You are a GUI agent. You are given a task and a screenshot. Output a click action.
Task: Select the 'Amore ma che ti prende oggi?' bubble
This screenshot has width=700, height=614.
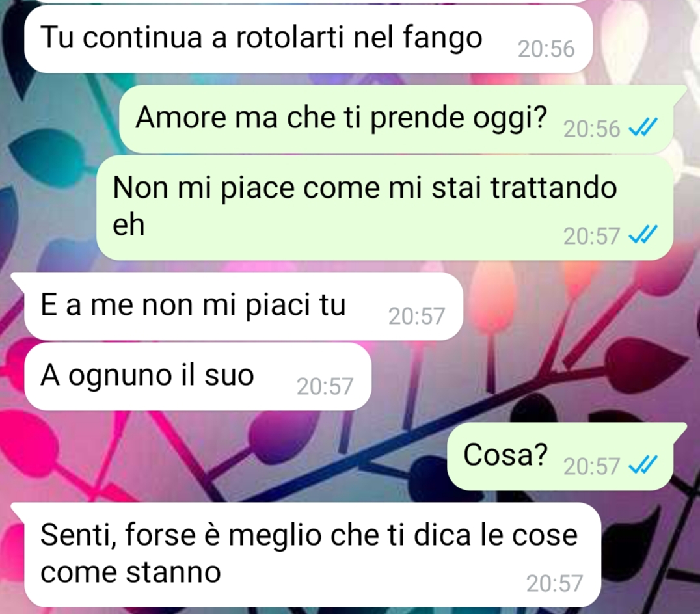(396, 118)
